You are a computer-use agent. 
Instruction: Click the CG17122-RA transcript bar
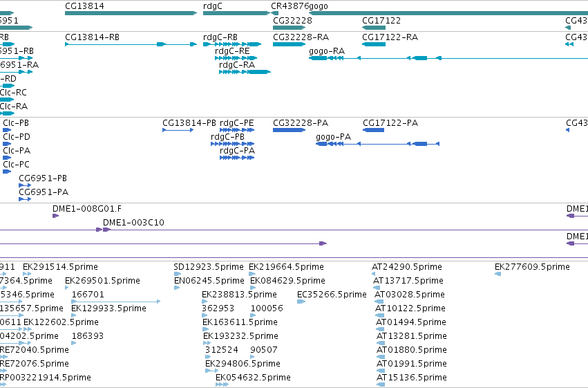tap(374, 44)
